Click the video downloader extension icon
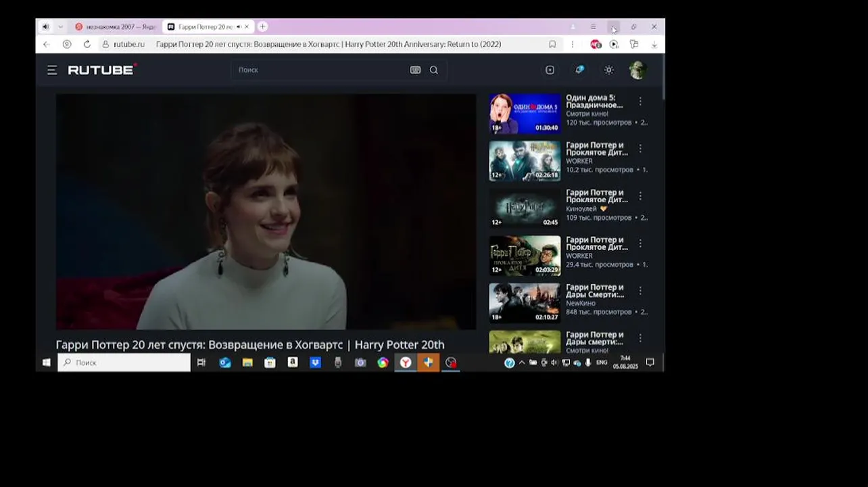The image size is (868, 487). pos(614,44)
